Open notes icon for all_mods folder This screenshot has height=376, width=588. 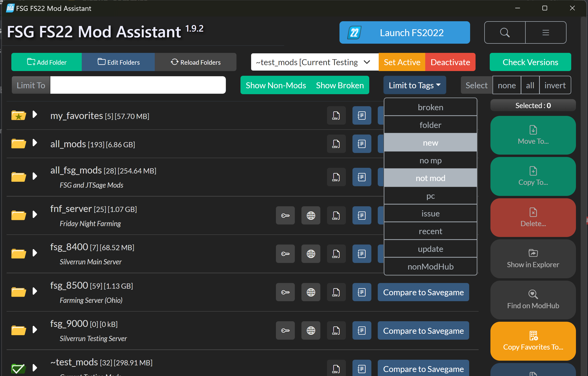(x=361, y=144)
